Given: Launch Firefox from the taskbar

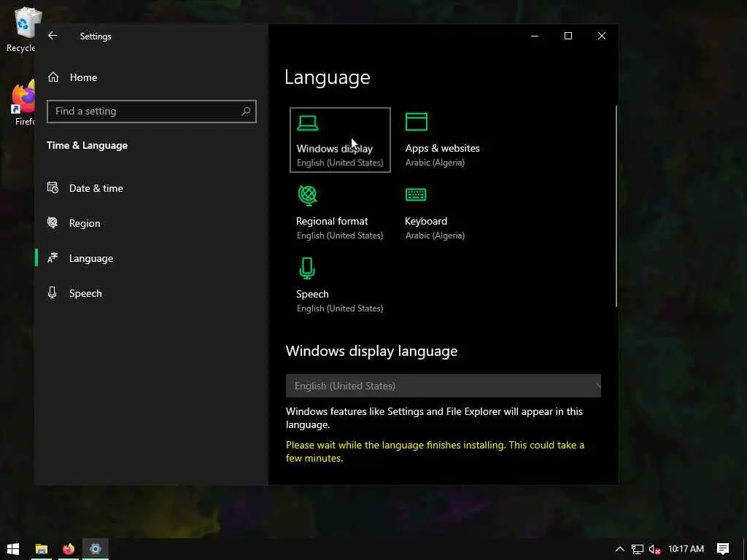Looking at the screenshot, I should pyautogui.click(x=69, y=549).
